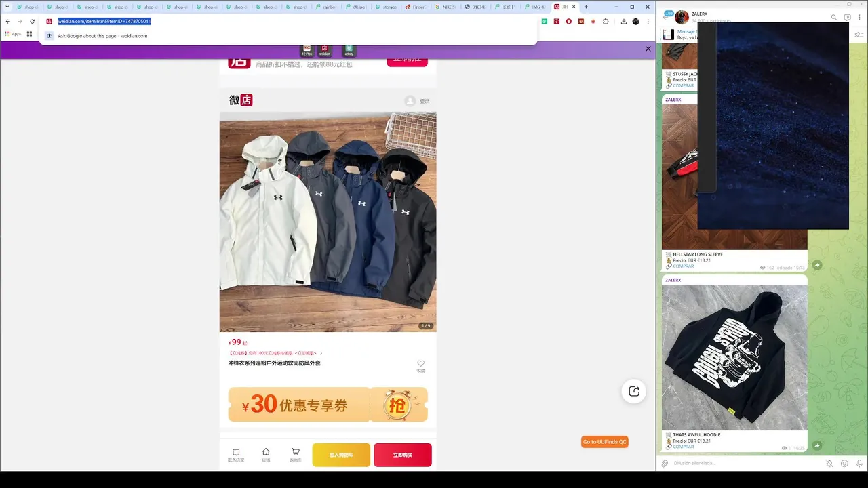Image resolution: width=868 pixels, height=488 pixels.
Task: Open ZALERX channel profile avatar
Action: (x=682, y=17)
